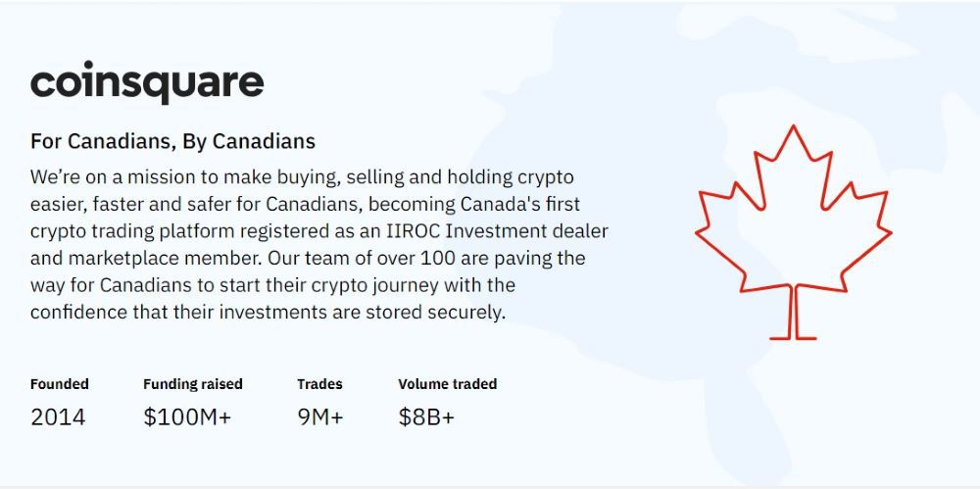Click the "Founded" label
980x489 pixels.
click(x=60, y=384)
